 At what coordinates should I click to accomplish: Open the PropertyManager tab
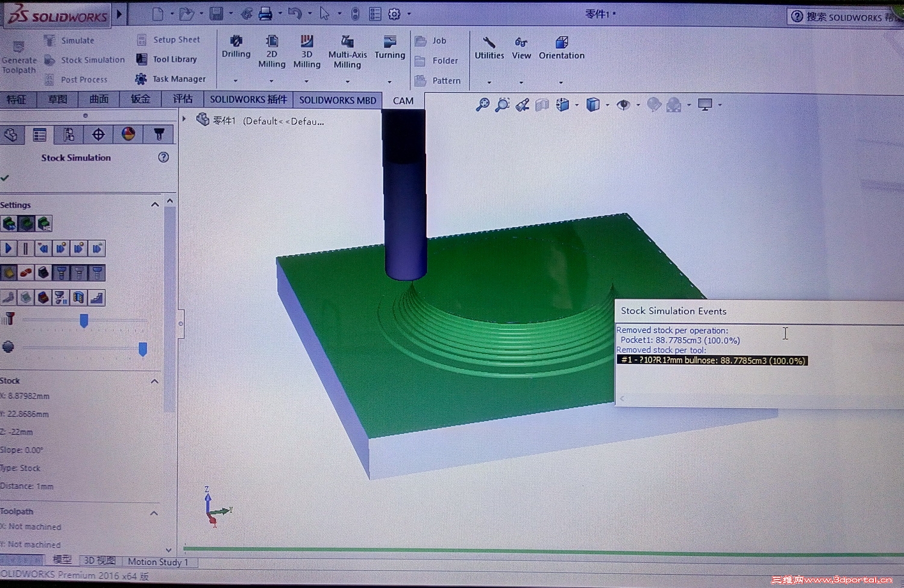coord(40,134)
